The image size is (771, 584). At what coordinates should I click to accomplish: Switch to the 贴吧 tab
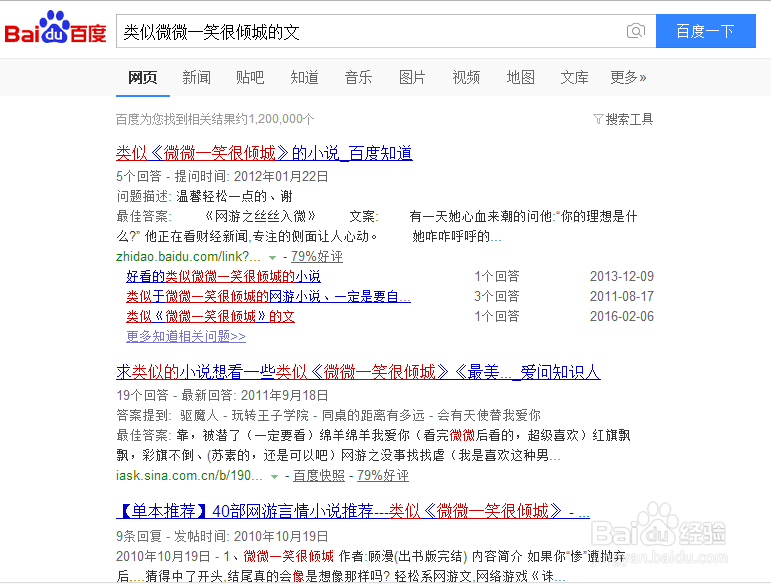[x=250, y=77]
